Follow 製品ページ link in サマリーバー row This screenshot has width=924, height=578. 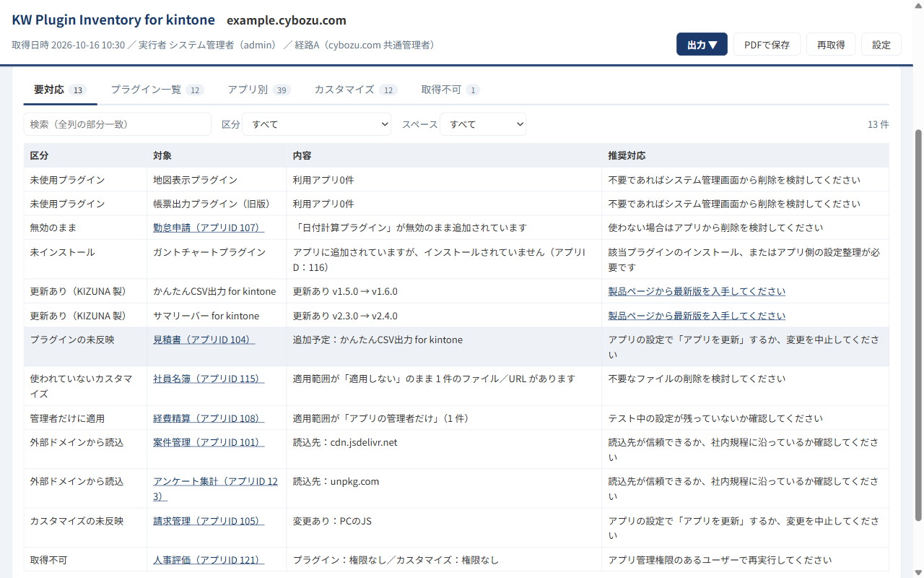tap(697, 316)
